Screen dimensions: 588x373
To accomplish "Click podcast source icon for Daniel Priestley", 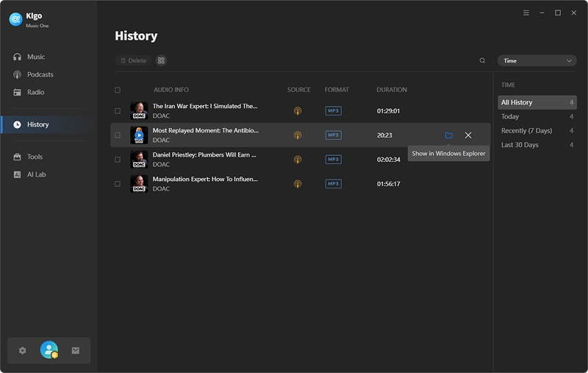I will pos(298,160).
